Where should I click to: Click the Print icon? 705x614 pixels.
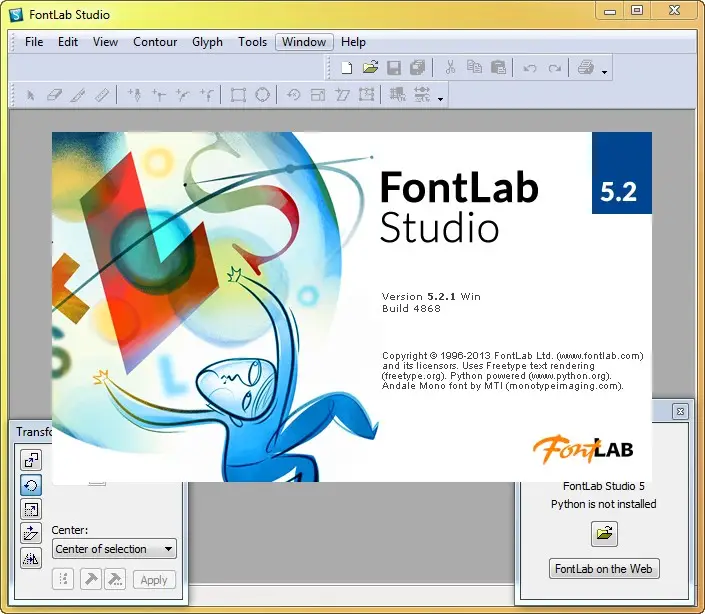[586, 68]
